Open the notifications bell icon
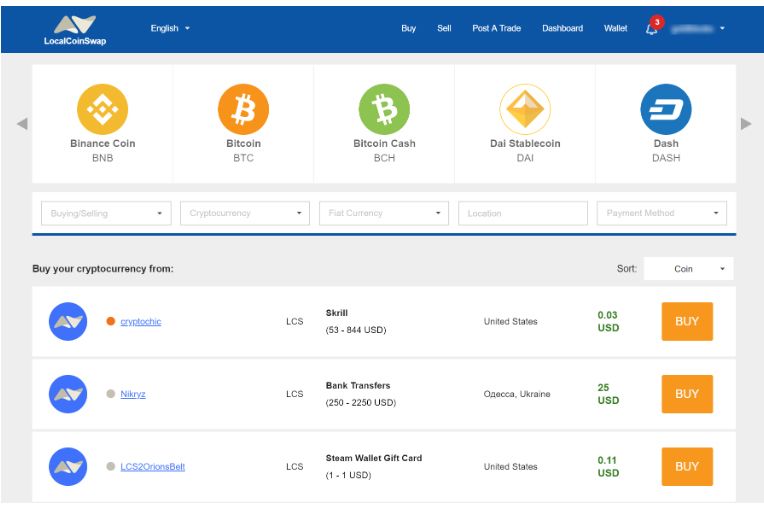The height and width of the screenshot is (516, 764). pyautogui.click(x=651, y=30)
